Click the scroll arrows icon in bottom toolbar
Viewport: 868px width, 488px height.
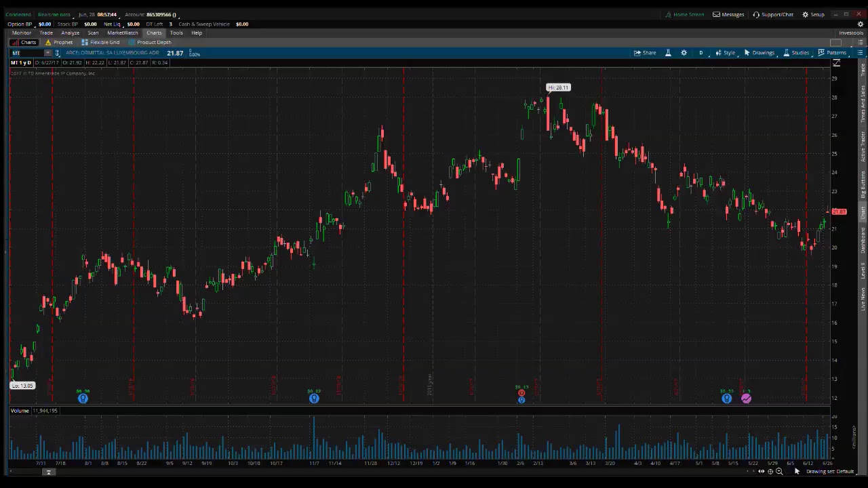pos(761,471)
